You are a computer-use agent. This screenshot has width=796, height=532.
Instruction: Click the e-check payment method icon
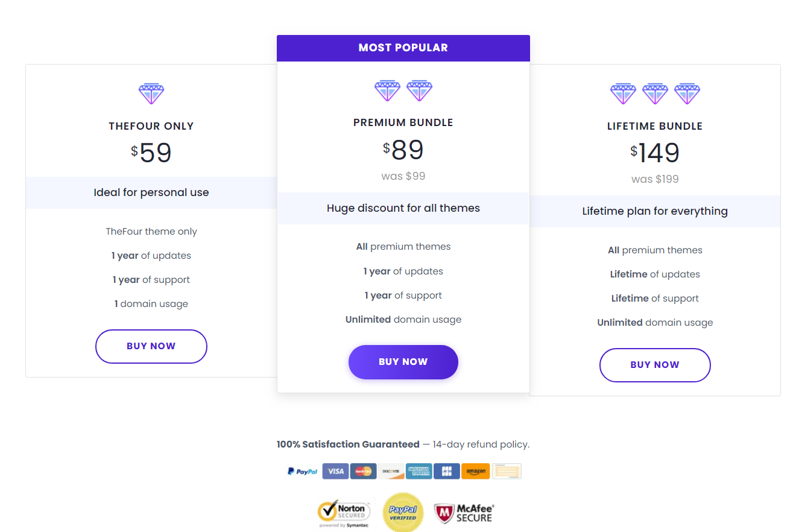click(x=507, y=471)
